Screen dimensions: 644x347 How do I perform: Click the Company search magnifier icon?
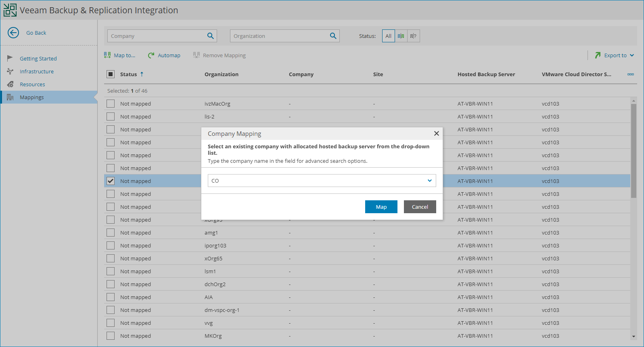tap(210, 36)
